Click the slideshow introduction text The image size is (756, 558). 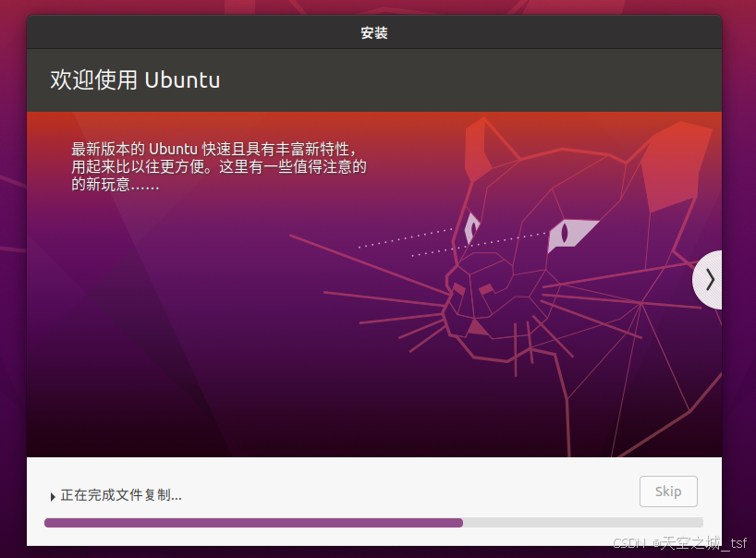point(217,166)
